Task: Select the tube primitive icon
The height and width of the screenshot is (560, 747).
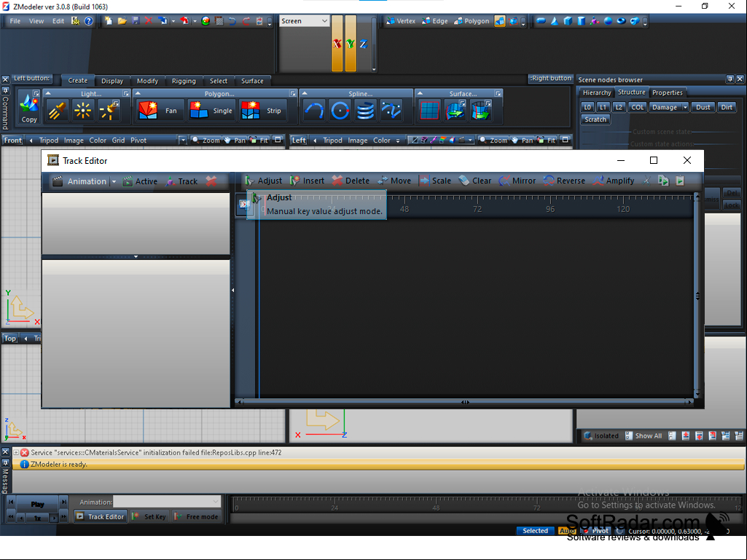Action: (635, 21)
